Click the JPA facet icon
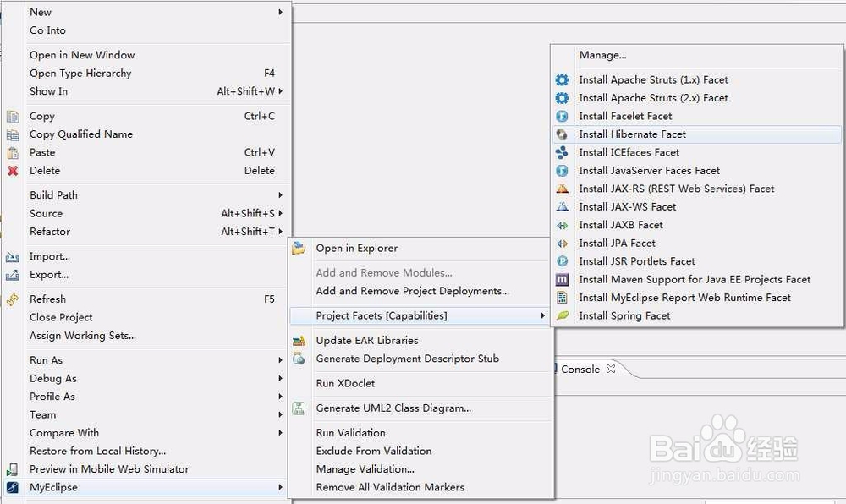 563,244
